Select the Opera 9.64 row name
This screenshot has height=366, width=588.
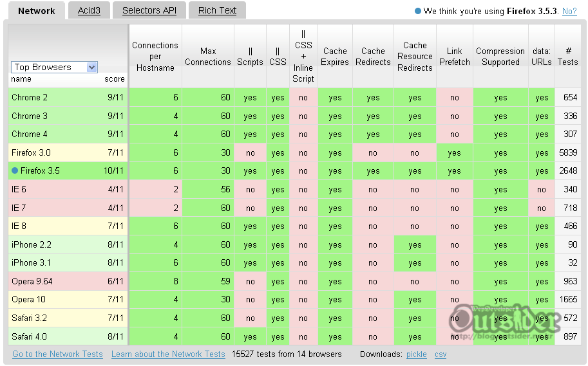tap(32, 281)
